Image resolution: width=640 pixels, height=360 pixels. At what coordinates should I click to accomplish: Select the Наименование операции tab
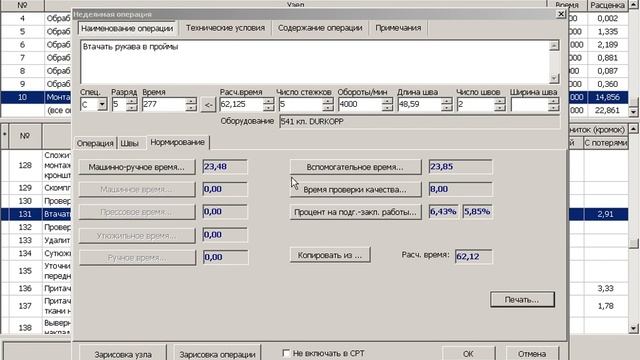127,29
